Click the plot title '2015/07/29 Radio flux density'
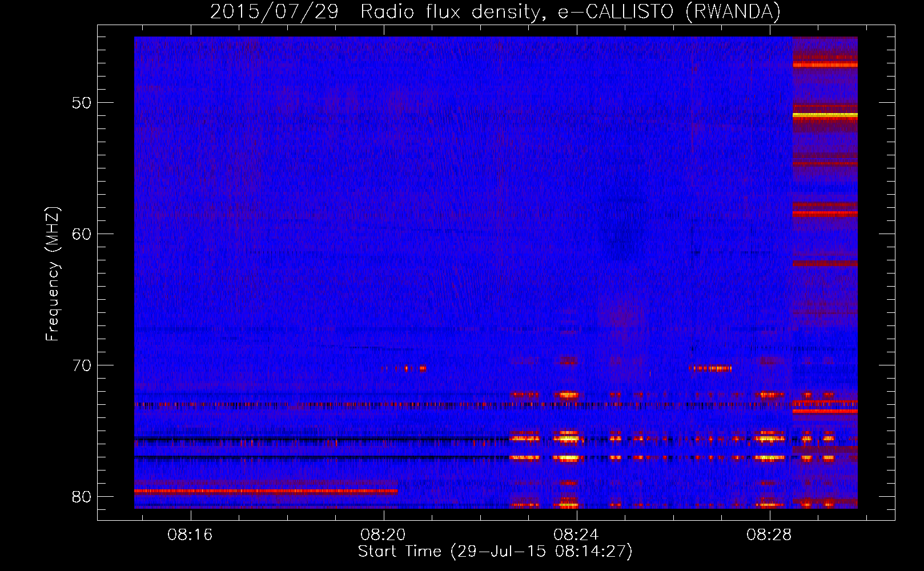 (x=375, y=11)
